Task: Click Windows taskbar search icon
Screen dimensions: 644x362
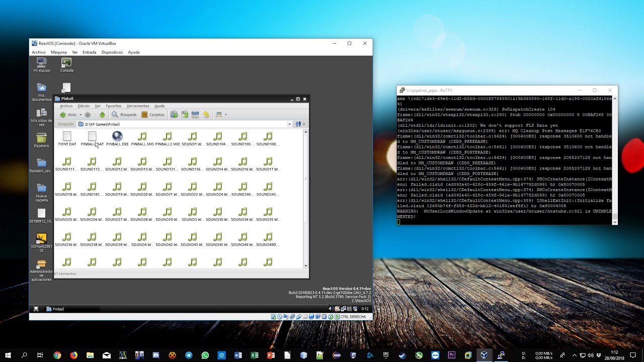Action: coord(24,355)
